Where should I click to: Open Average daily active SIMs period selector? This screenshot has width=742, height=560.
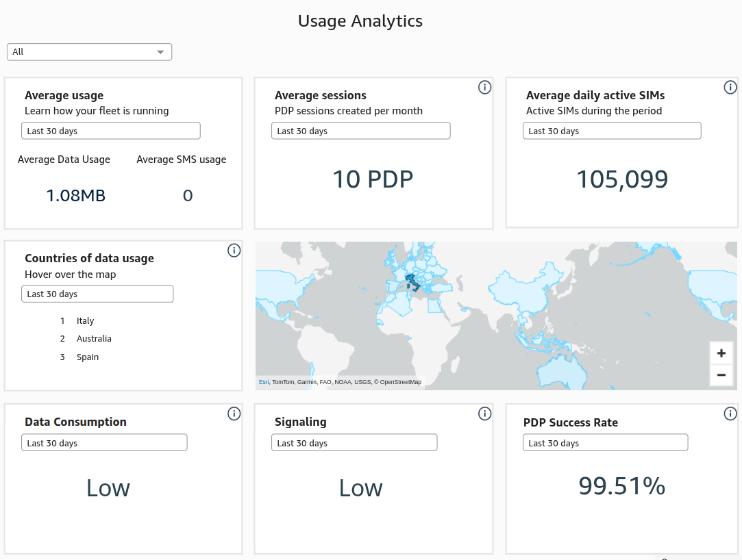pyautogui.click(x=612, y=131)
